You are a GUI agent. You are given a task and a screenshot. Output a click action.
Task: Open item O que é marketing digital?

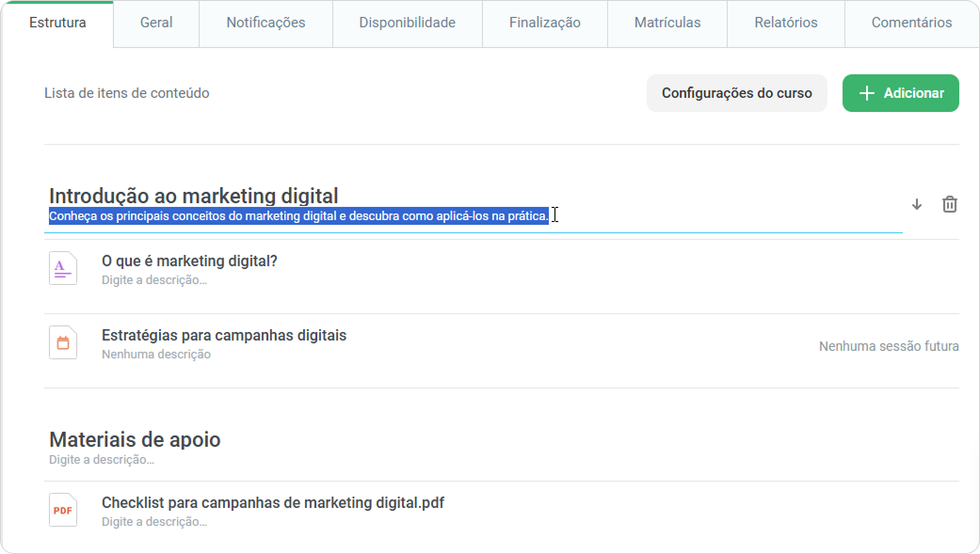[189, 261]
